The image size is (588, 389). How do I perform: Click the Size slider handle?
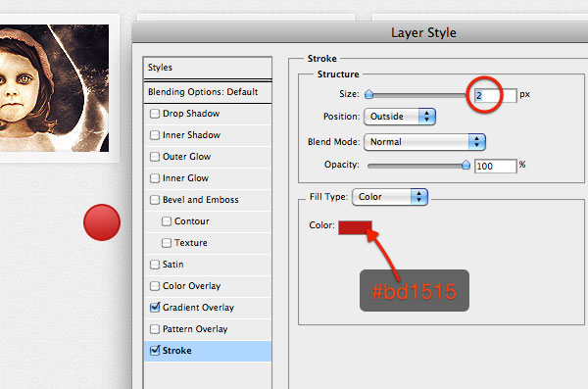click(x=369, y=94)
